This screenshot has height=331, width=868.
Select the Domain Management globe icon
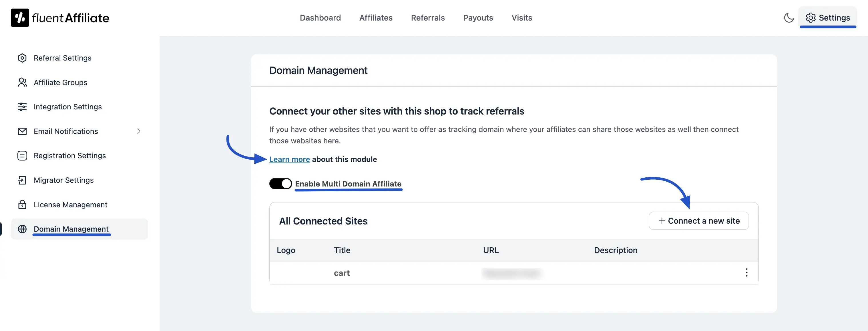click(22, 229)
